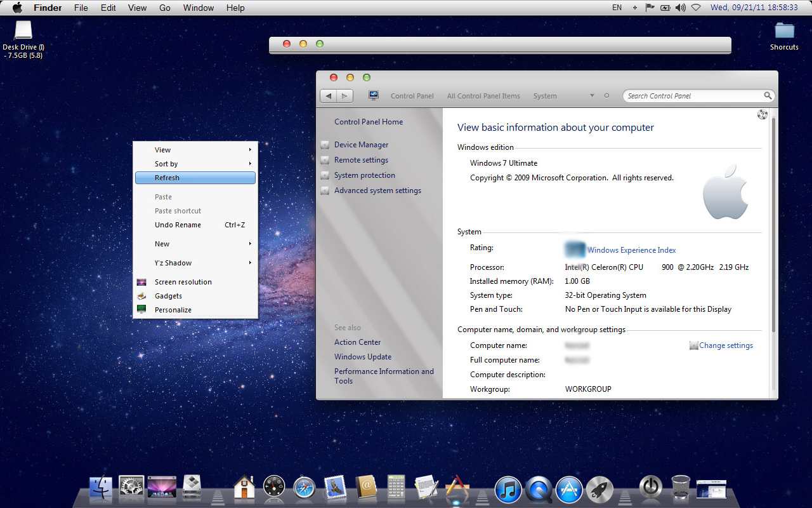
Task: Go back in the Control Panel window
Action: [x=329, y=96]
